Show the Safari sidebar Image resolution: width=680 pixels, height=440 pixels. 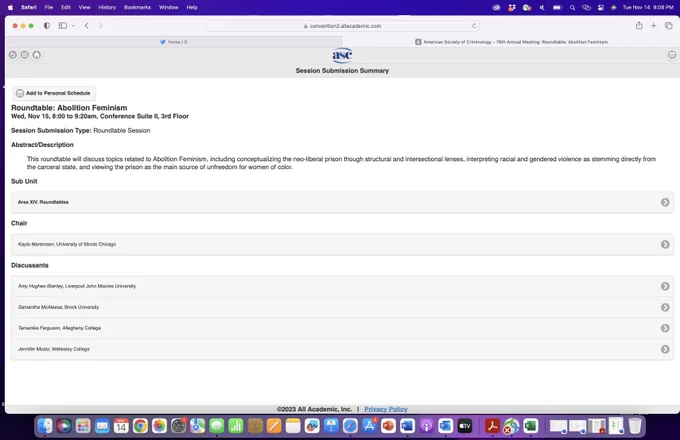pyautogui.click(x=63, y=26)
